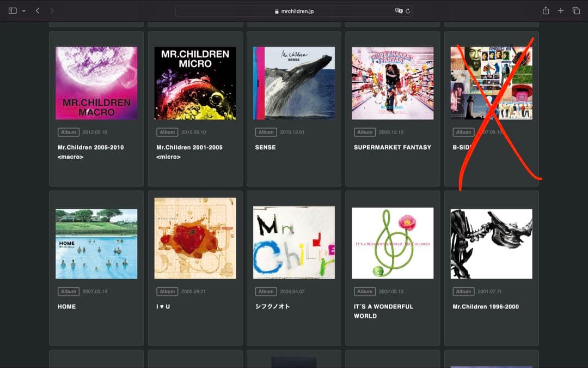Image resolution: width=588 pixels, height=368 pixels.
Task: Open the SENSE whale album cover
Action: pyautogui.click(x=294, y=83)
